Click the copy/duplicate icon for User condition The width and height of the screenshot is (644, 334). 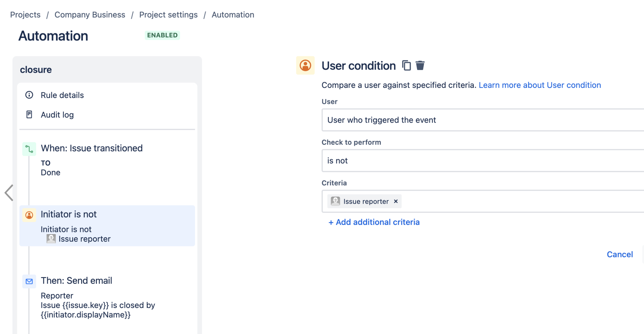click(406, 66)
